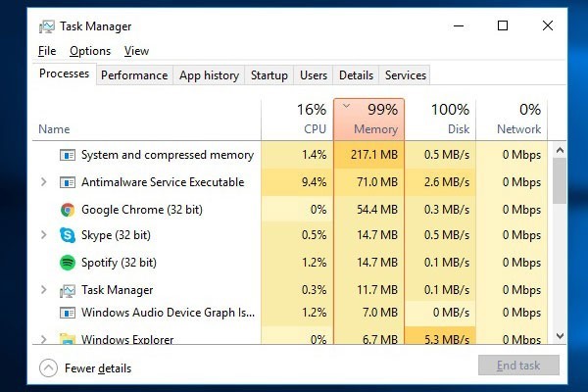Expand the Antimalware Service Executable process

pyautogui.click(x=43, y=182)
